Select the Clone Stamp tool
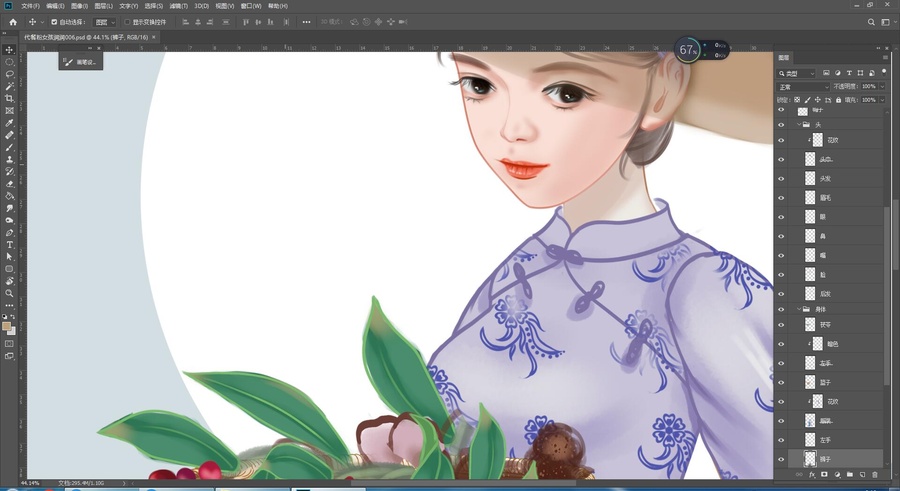Image resolution: width=900 pixels, height=491 pixels. [x=9, y=159]
